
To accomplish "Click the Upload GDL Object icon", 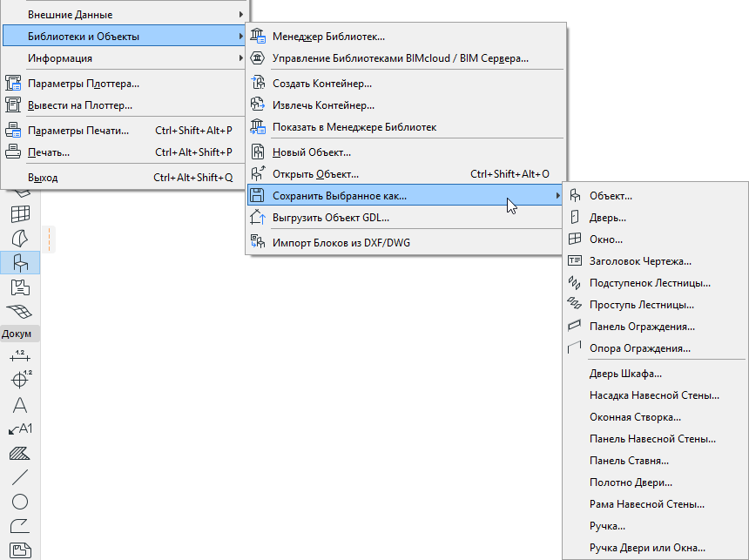I will (258, 218).
